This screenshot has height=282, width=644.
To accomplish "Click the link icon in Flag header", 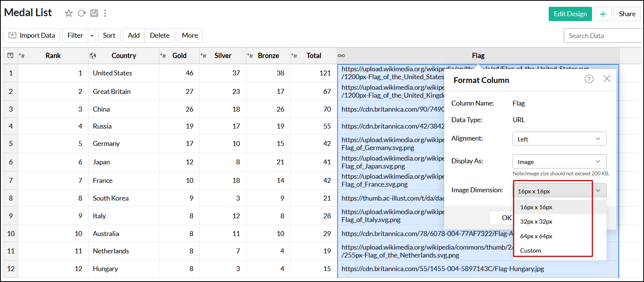I will [x=341, y=56].
